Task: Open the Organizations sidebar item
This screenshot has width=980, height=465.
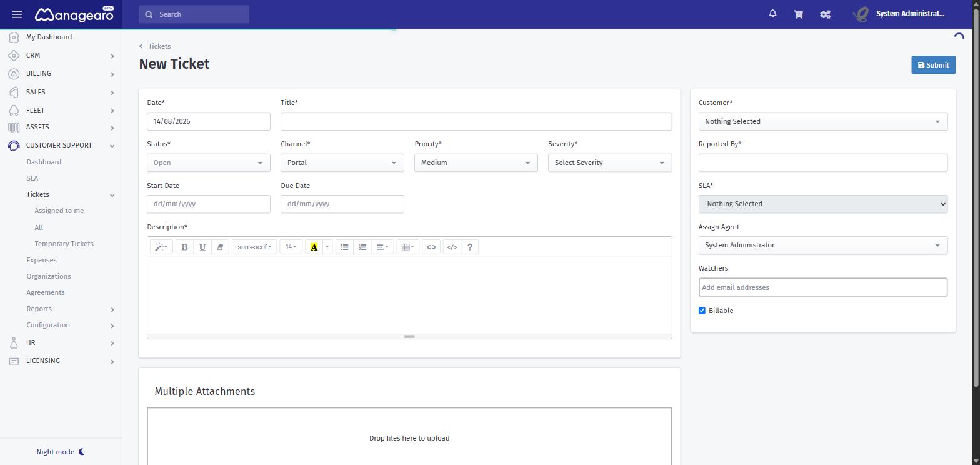Action: [x=49, y=276]
